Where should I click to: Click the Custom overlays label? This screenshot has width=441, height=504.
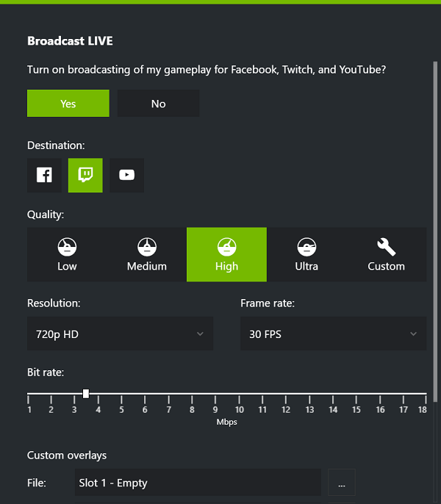pyautogui.click(x=67, y=456)
